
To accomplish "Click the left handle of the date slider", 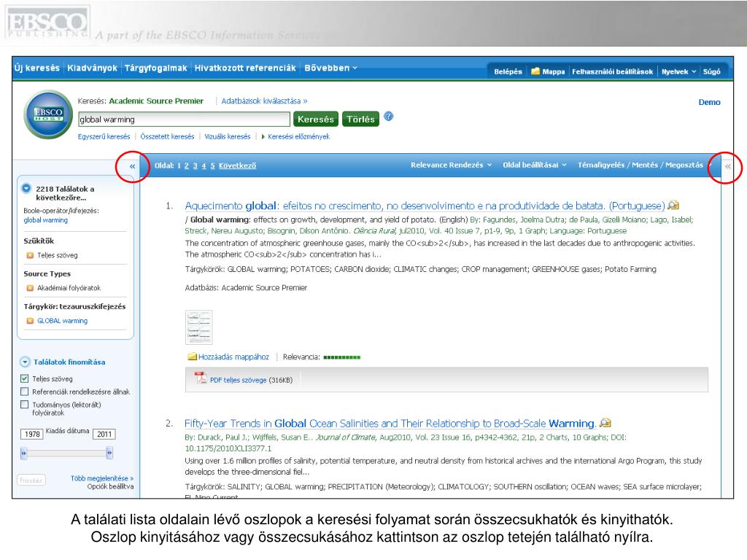I will [x=24, y=453].
